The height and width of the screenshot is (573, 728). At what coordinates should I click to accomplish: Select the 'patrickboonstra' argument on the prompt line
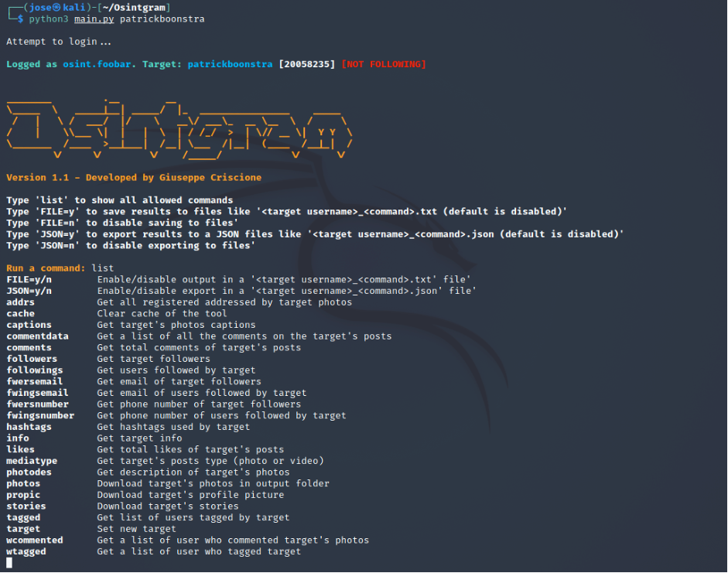[x=162, y=19]
